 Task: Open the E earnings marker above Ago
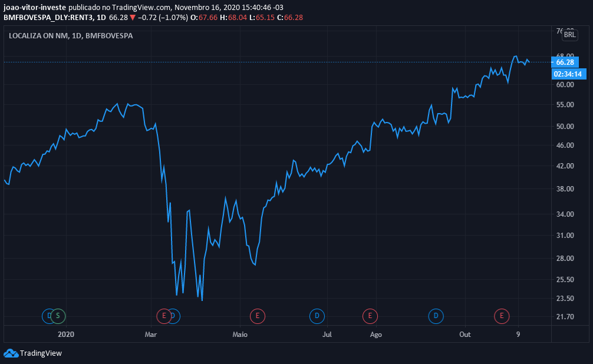click(x=370, y=316)
